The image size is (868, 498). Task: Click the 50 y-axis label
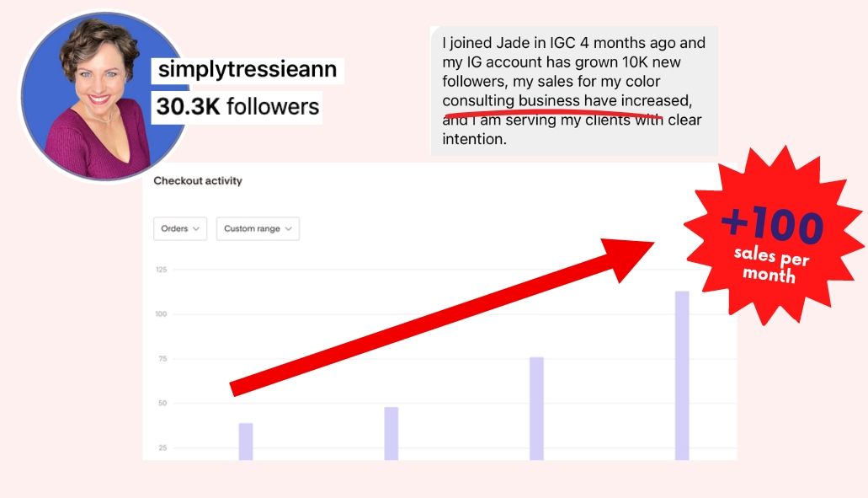point(162,404)
